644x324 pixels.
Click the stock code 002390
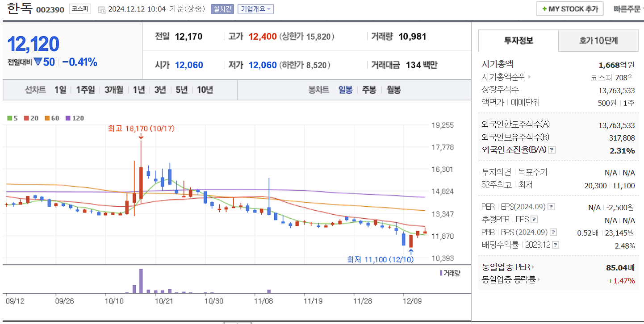50,10
